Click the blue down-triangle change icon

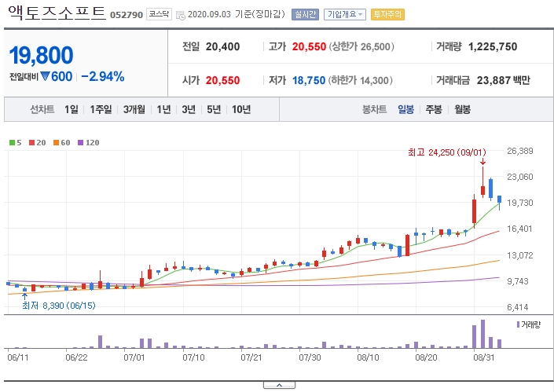(45, 76)
